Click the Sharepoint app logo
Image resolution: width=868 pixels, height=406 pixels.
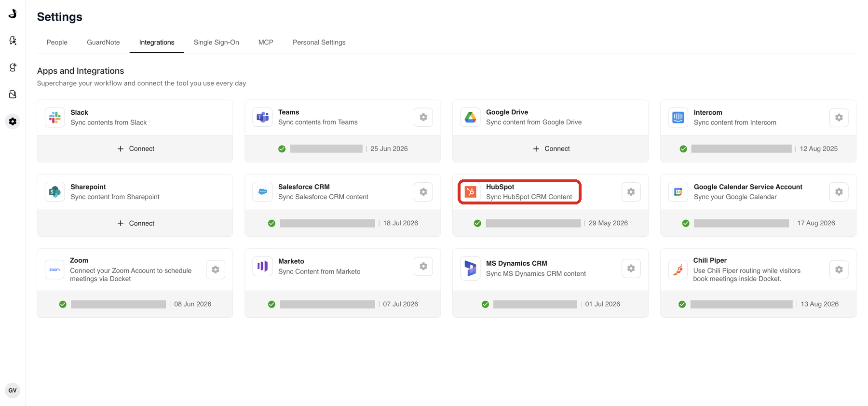(55, 192)
